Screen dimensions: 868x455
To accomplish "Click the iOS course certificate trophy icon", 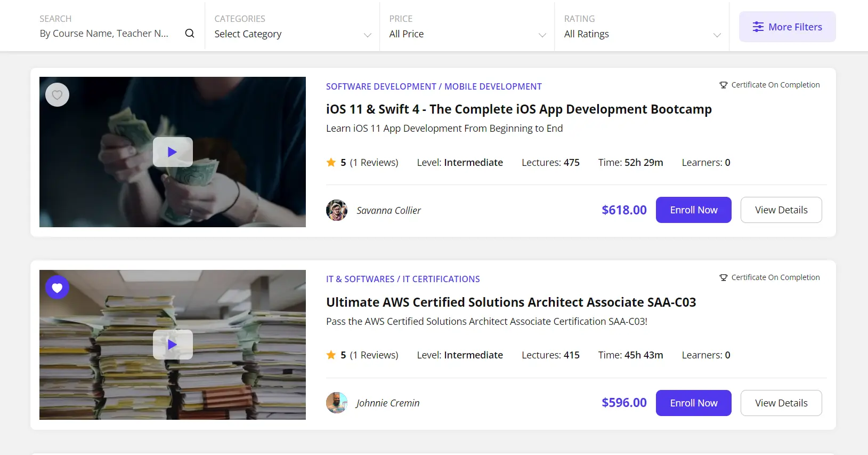I will [x=723, y=85].
